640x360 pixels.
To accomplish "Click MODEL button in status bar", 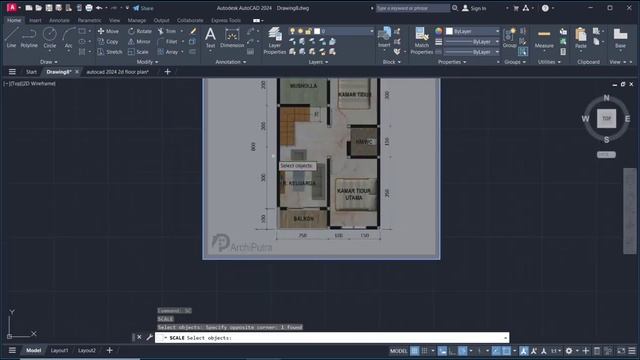I will [x=398, y=351].
